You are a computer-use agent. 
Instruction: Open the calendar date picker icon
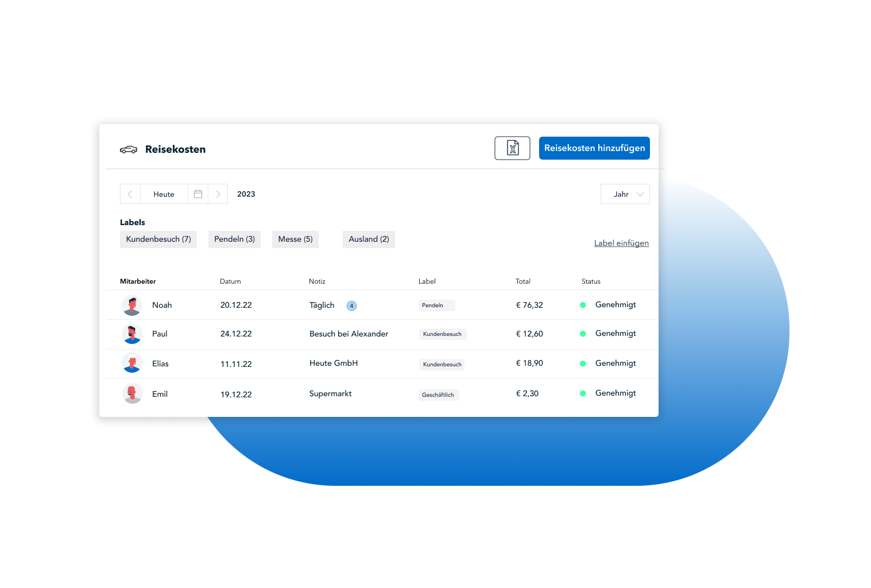(x=198, y=194)
